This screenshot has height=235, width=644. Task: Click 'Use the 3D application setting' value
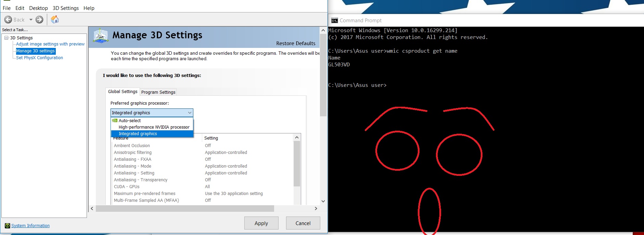coord(234,194)
